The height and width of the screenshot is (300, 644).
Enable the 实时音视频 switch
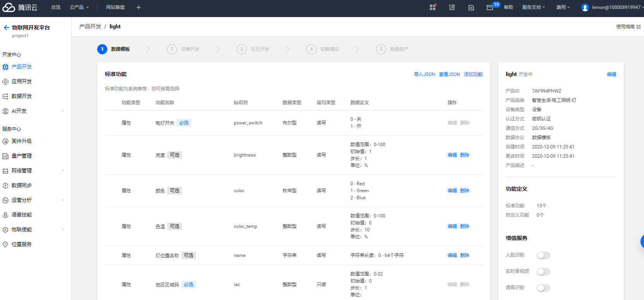(543, 271)
